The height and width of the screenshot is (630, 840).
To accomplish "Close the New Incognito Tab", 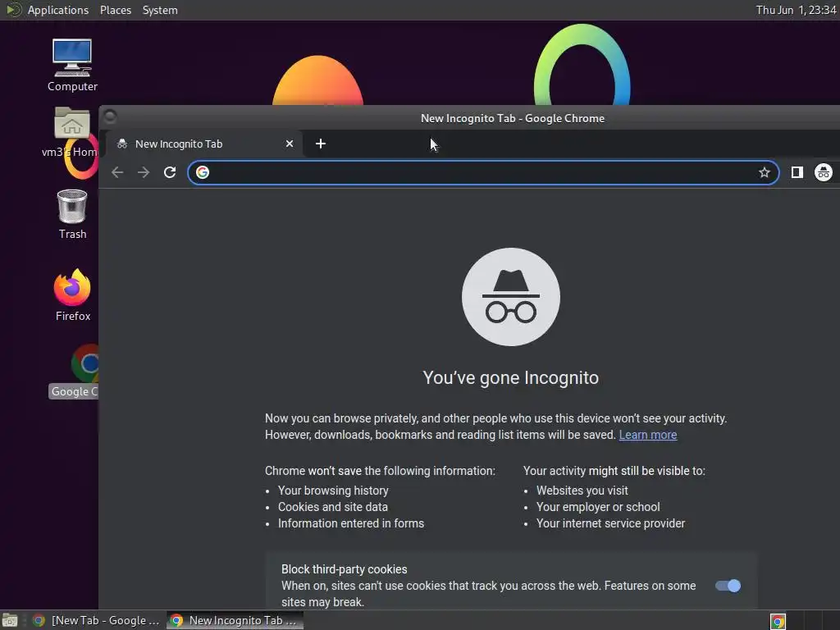I will (290, 144).
